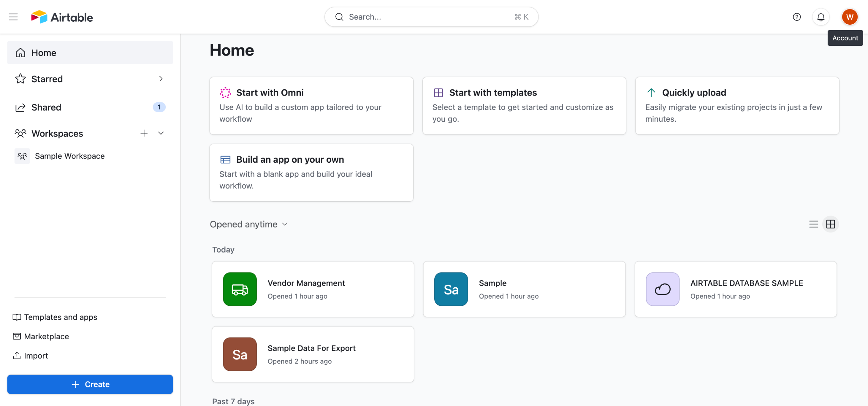
Task: Open the Vendor Management truck icon
Action: click(x=240, y=289)
